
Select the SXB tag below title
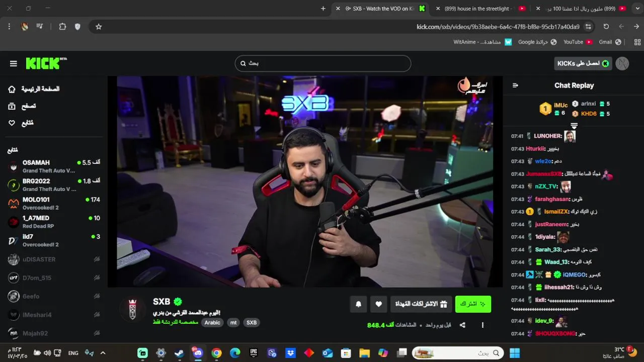coord(252,323)
